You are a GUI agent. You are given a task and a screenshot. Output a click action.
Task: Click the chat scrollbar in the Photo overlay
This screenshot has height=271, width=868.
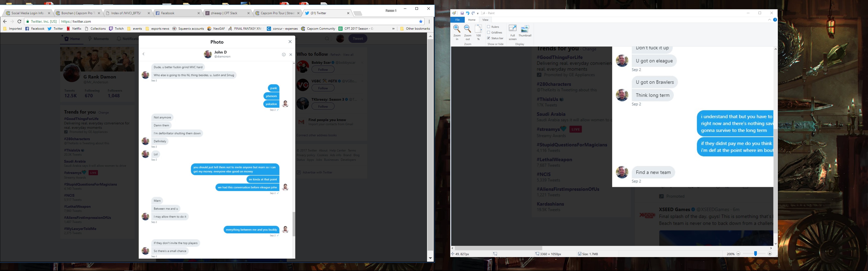click(x=293, y=224)
